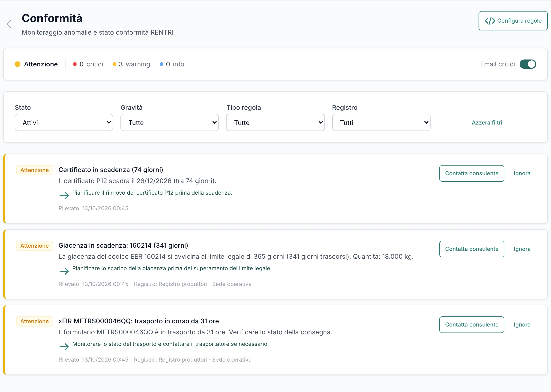Click the "3 warning" count in the summary
The image size is (551, 392).
point(134,64)
